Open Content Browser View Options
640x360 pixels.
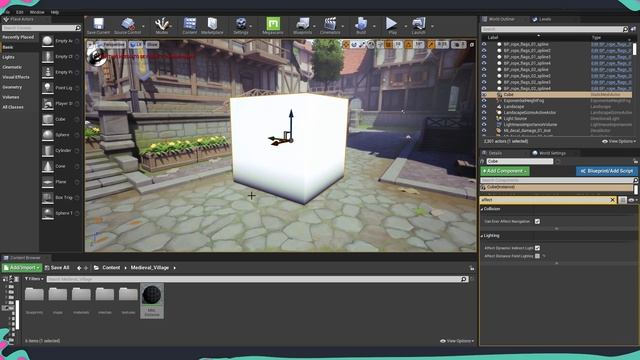click(x=457, y=341)
